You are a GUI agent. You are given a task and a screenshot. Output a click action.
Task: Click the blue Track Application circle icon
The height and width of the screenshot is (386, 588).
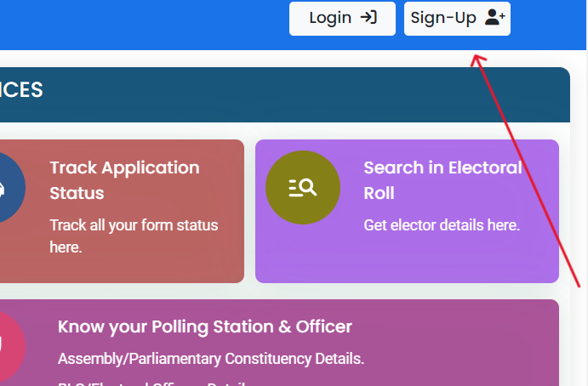(9, 188)
